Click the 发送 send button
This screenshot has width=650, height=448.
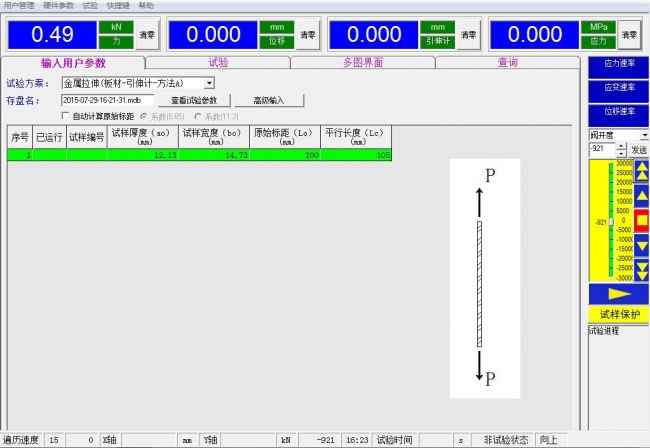pyautogui.click(x=639, y=150)
